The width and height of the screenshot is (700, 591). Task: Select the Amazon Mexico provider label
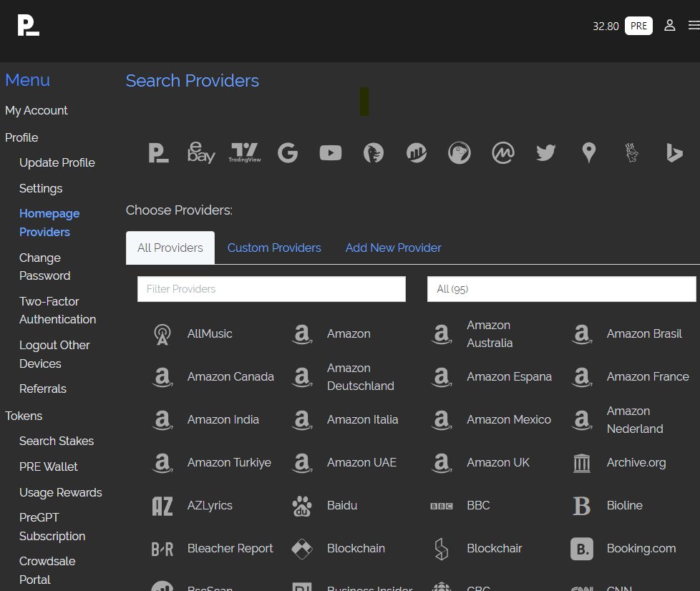pyautogui.click(x=509, y=419)
